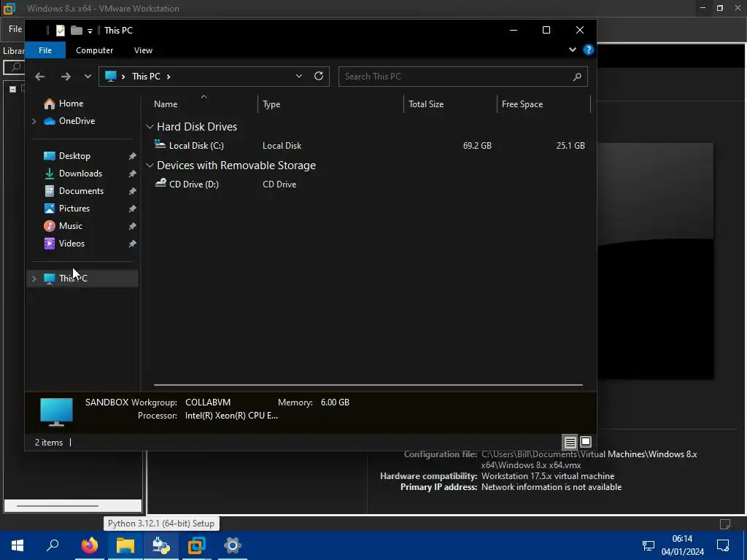
Task: Expand the OneDrive tree node
Action: 34,121
